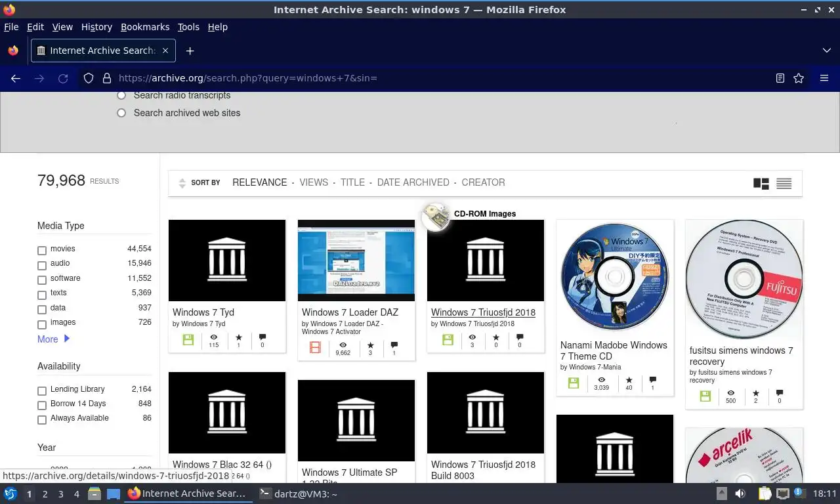Open the pinned Firefox icon in tab bar
This screenshot has height=504, width=840.
tap(13, 51)
